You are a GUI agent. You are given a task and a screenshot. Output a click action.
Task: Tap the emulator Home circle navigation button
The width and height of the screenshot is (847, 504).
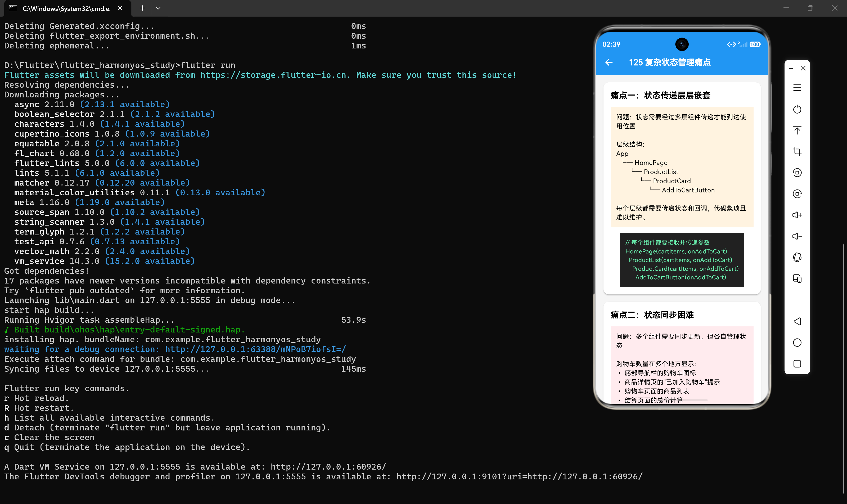(x=797, y=343)
